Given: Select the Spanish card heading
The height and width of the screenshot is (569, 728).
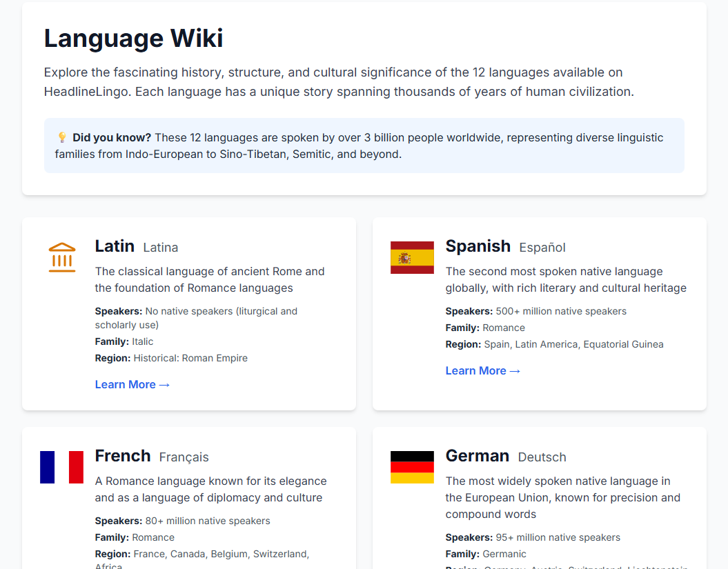Looking at the screenshot, I should click(x=478, y=246).
